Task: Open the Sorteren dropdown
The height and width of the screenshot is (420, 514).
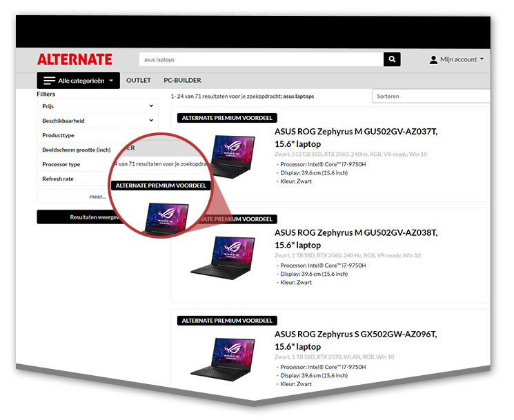Action: click(431, 96)
